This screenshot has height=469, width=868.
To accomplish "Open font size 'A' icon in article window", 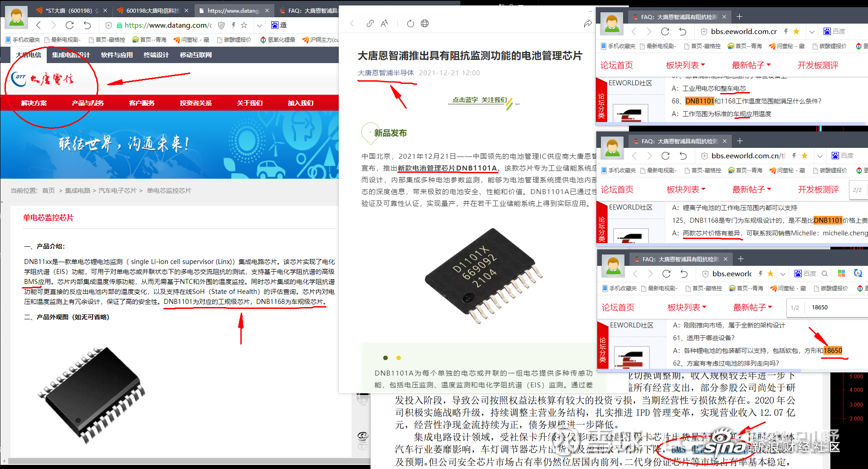I will 385,24.
